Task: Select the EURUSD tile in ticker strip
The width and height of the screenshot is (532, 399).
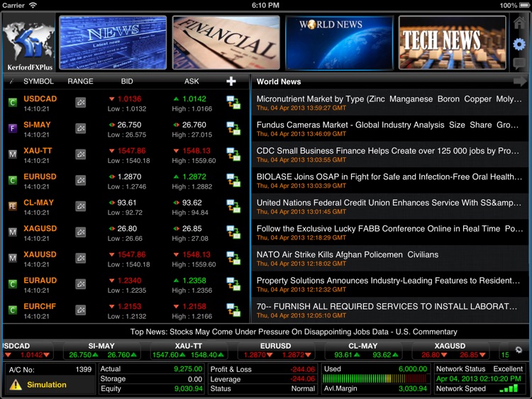Action: pos(276,351)
